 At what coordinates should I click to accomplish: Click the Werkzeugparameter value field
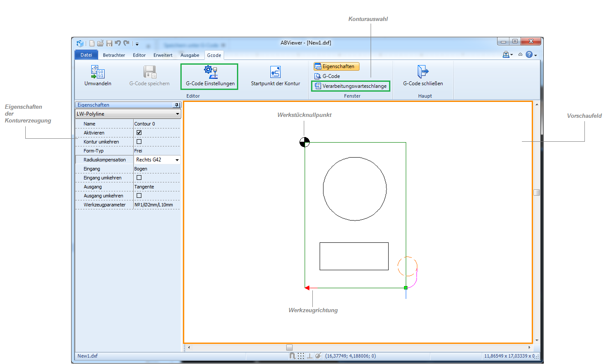coord(156,205)
